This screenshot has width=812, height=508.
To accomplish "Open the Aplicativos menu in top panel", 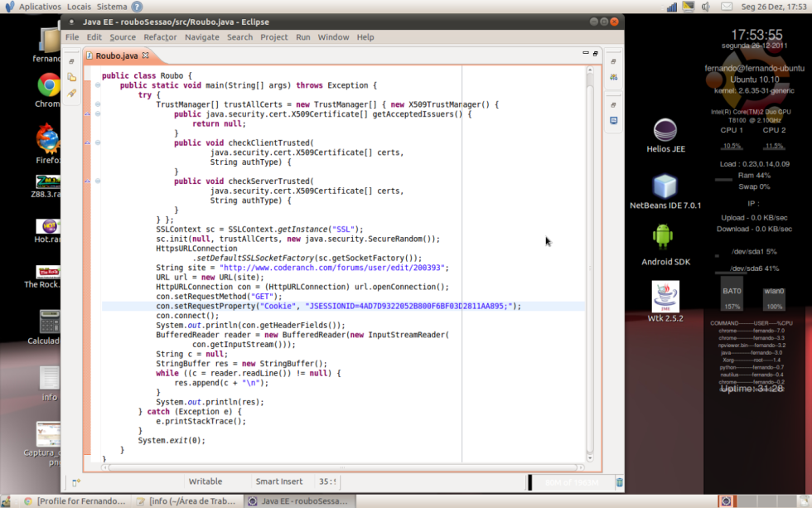I will click(x=39, y=6).
